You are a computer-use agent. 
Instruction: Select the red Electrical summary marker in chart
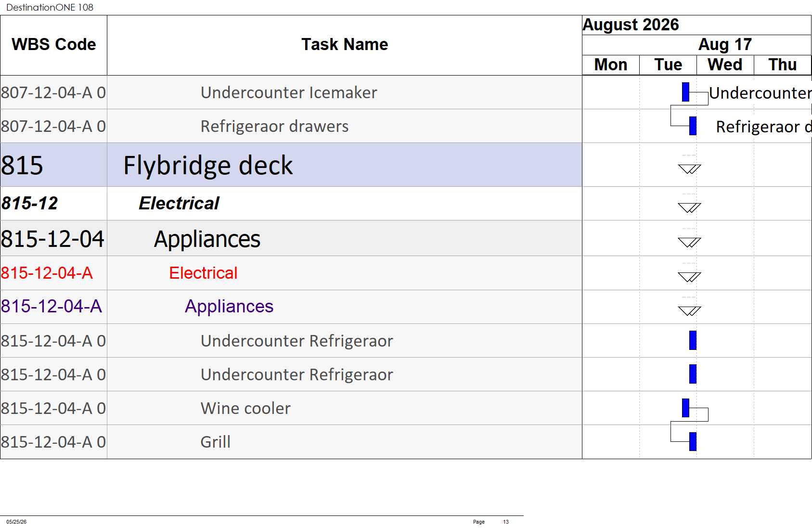click(x=689, y=277)
